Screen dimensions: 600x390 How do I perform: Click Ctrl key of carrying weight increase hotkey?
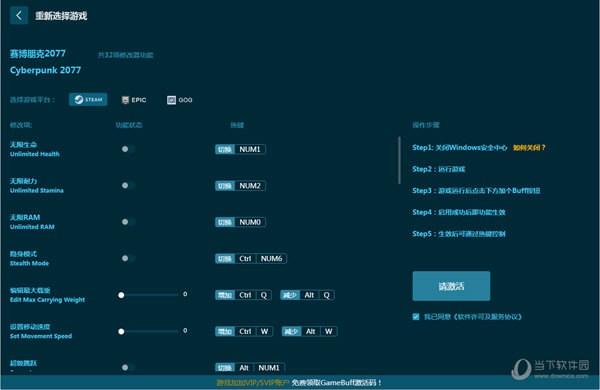[x=245, y=295]
